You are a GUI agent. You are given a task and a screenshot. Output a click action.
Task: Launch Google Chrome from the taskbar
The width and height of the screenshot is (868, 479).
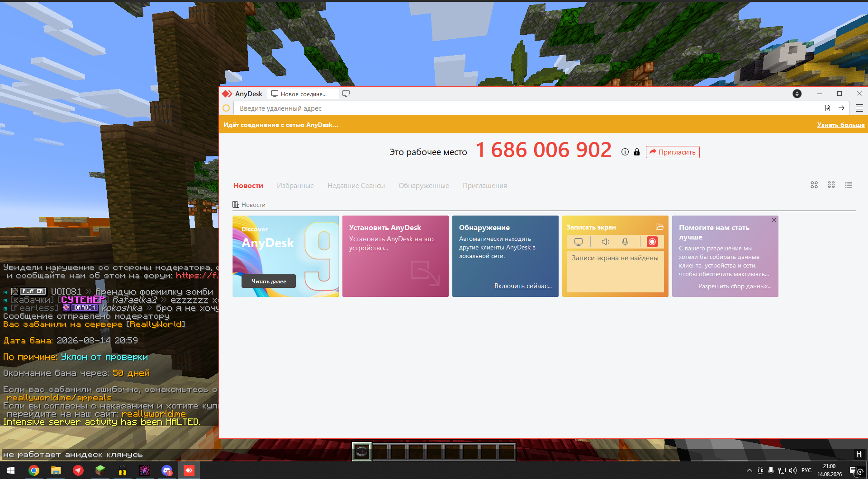pos(34,470)
